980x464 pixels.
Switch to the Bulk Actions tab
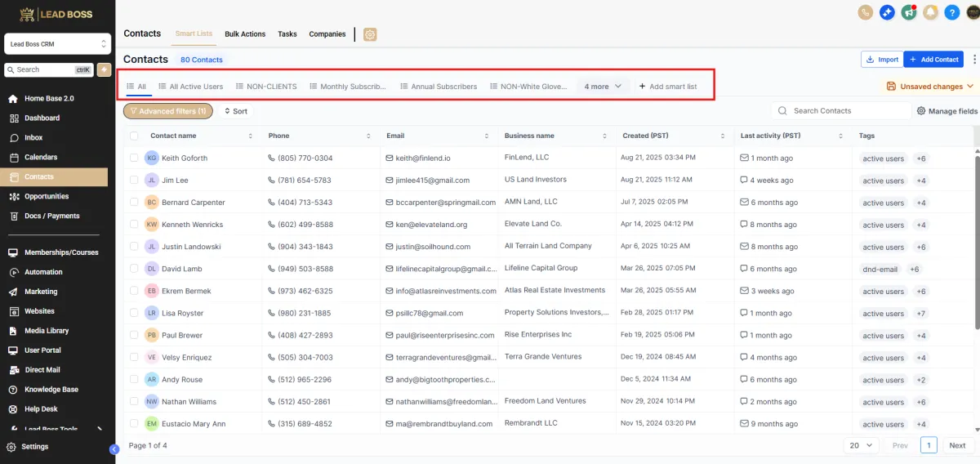point(245,34)
